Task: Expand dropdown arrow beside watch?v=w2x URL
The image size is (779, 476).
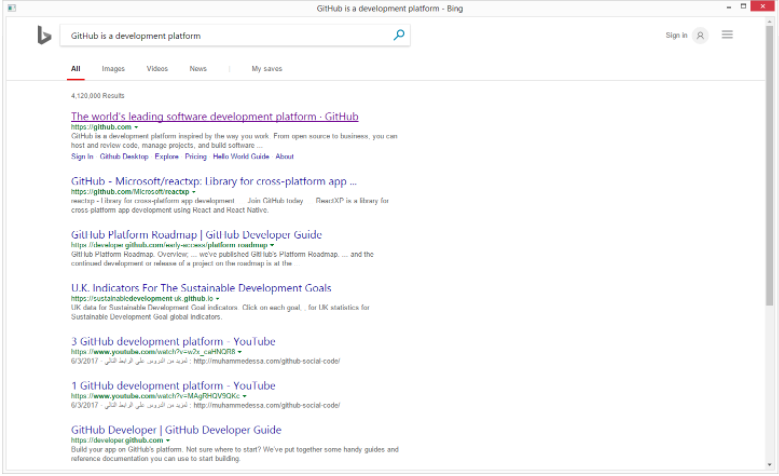Action: (239, 352)
